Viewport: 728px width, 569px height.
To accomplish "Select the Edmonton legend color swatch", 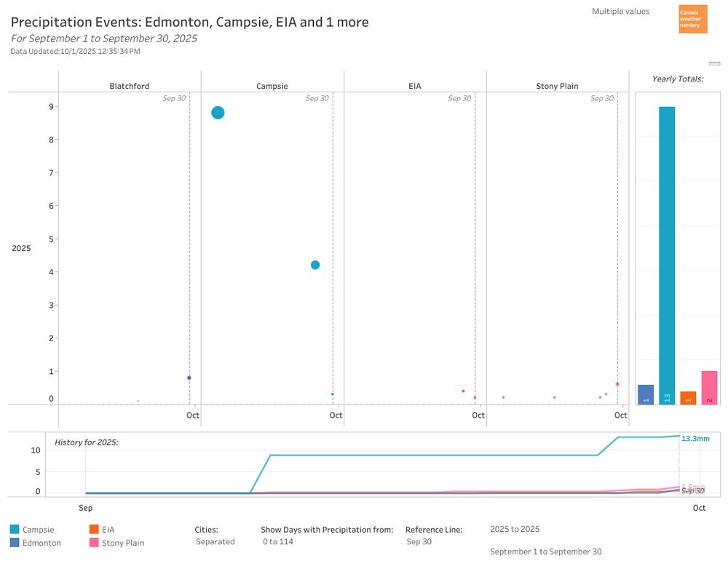I will click(x=15, y=543).
